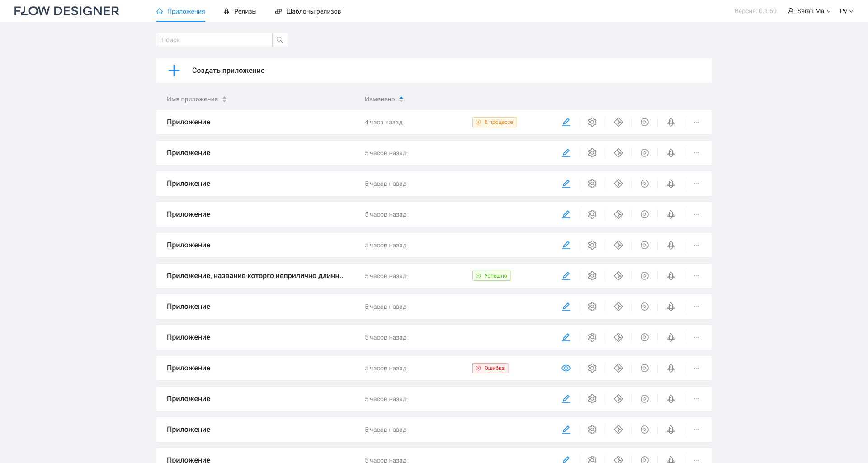Screen dimensions: 868x463
Task: Expand the more-options menu in the 'Ошибка' row
Action: (697, 368)
